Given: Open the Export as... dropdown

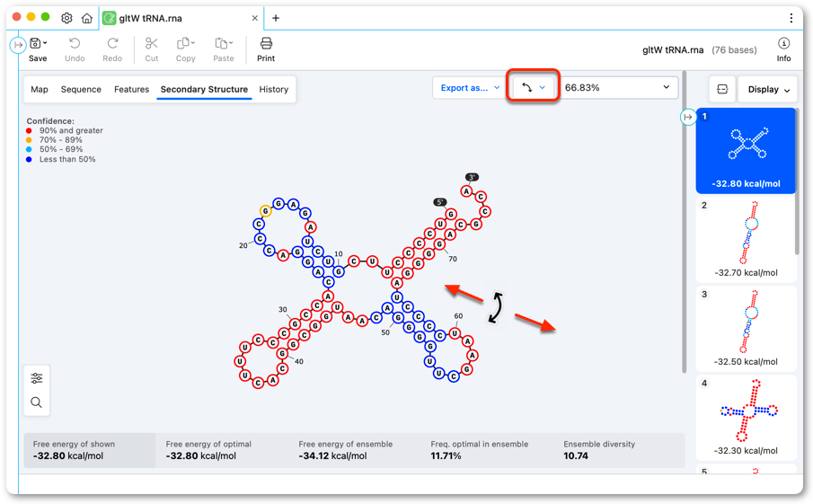Looking at the screenshot, I should coord(469,88).
